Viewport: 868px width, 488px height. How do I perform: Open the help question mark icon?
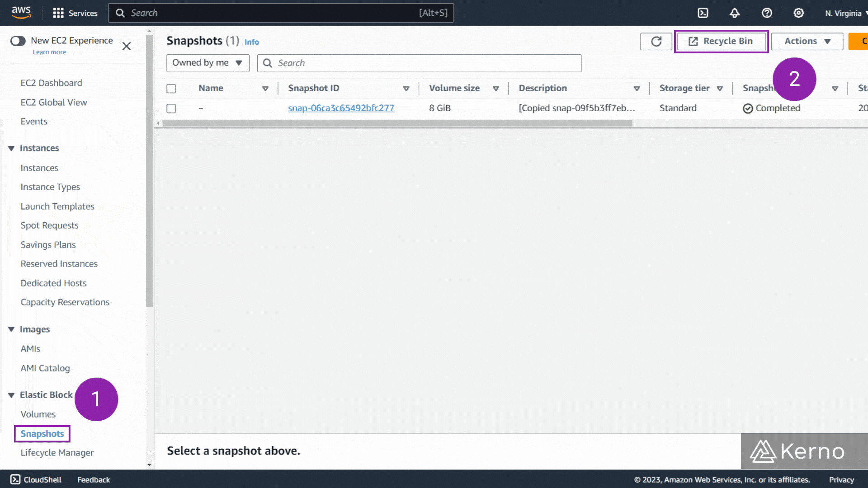pyautogui.click(x=767, y=13)
